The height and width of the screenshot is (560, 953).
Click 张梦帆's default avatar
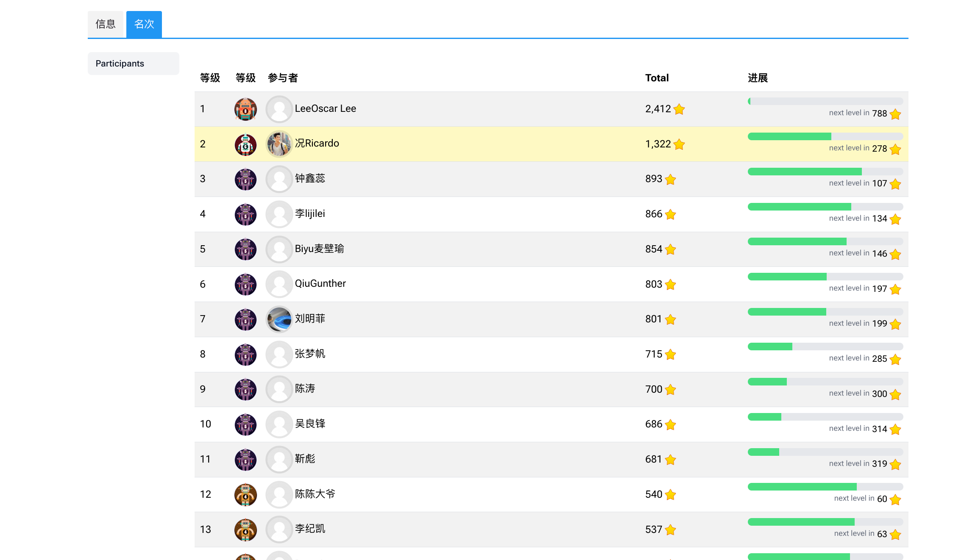coord(279,354)
